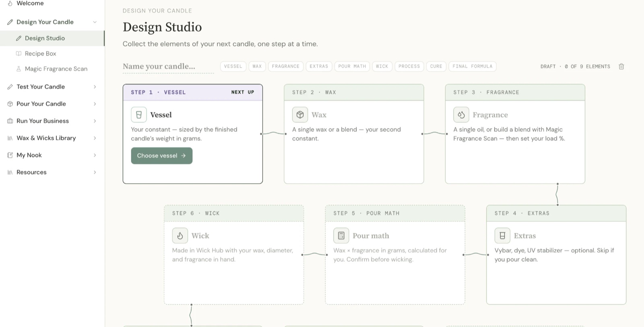Screen dimensions: 644x327
Task: Click the Recipe Box book icon
Action: click(x=19, y=54)
